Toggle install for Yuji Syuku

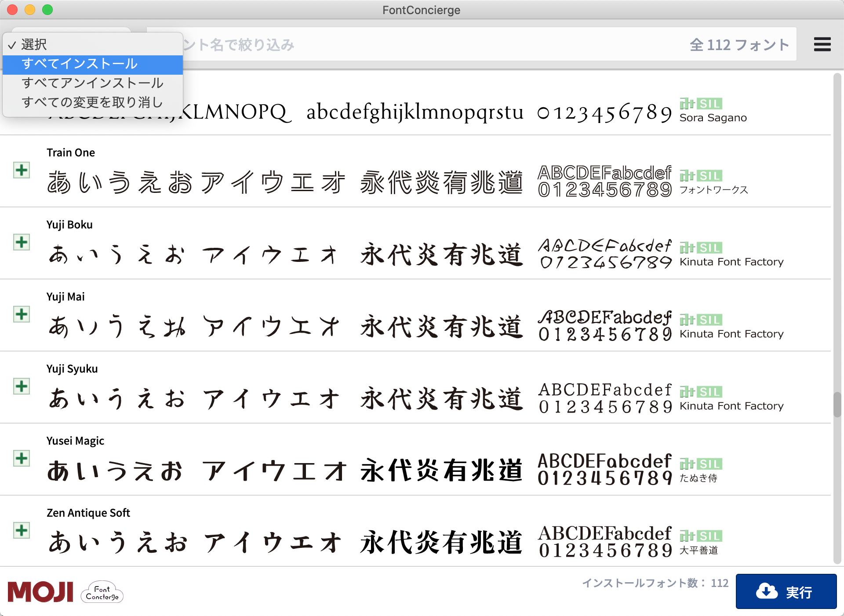21,386
